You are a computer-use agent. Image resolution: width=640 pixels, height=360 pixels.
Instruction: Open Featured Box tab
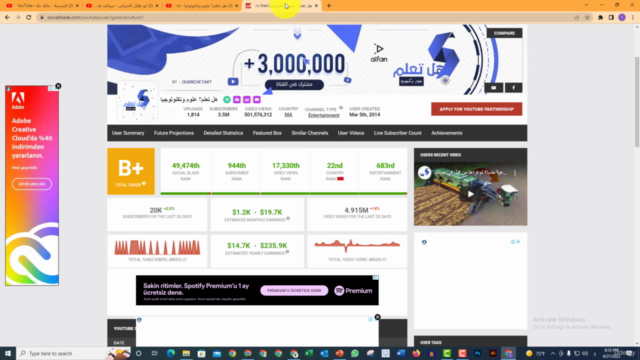[x=267, y=133]
